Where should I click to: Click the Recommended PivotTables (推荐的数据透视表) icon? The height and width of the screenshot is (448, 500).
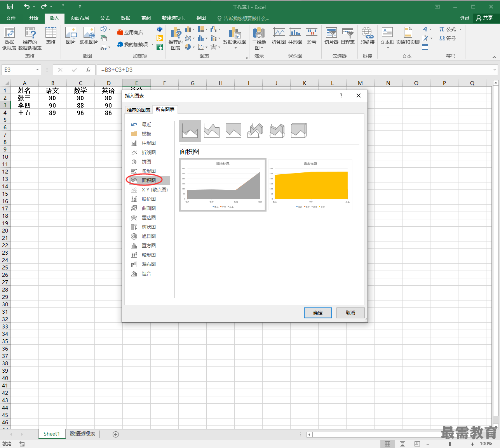(30, 38)
